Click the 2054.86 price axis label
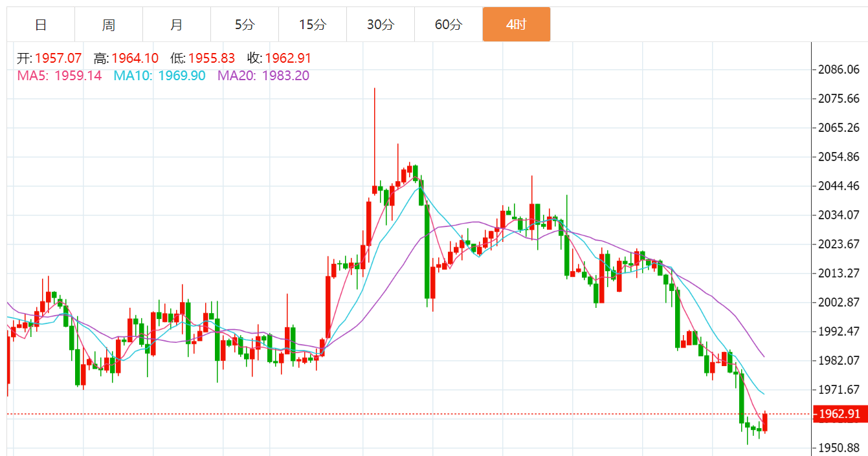Viewport: 868px width, 456px height. (840, 157)
